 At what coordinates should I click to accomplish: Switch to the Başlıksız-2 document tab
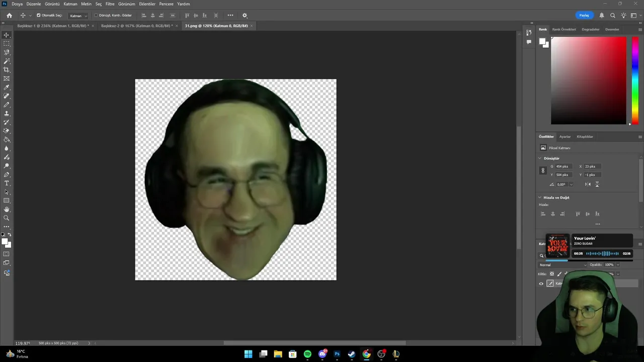[137, 26]
